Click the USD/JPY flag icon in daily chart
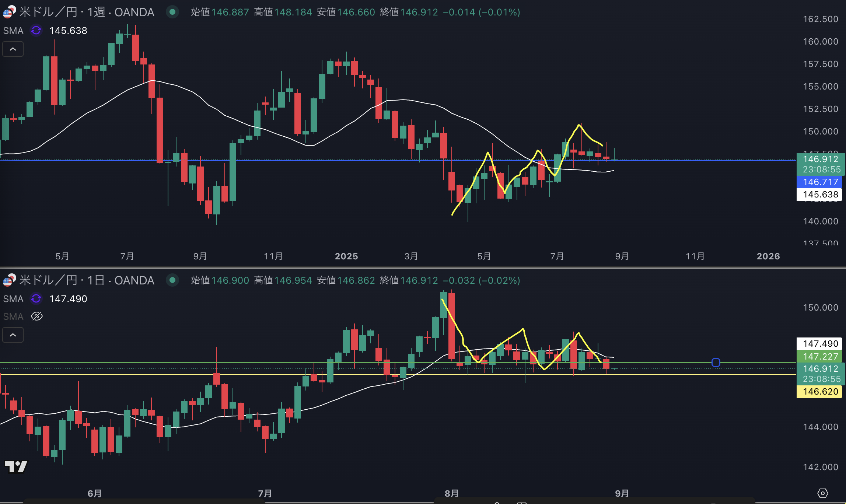The height and width of the screenshot is (504, 846). point(9,280)
